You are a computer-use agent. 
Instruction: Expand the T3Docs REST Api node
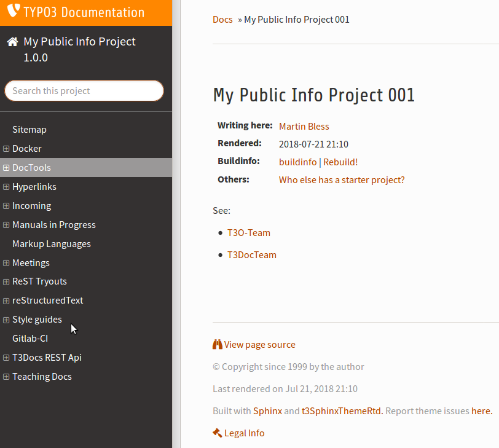click(6, 358)
